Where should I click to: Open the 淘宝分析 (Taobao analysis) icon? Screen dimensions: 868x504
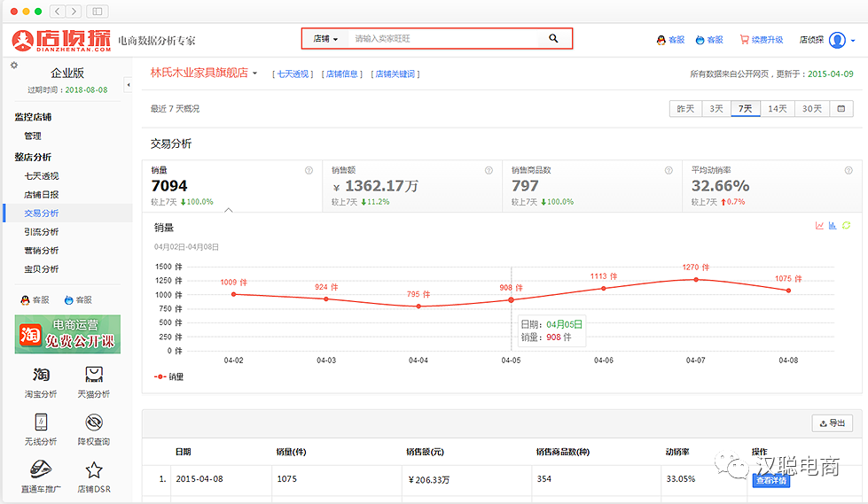click(41, 375)
